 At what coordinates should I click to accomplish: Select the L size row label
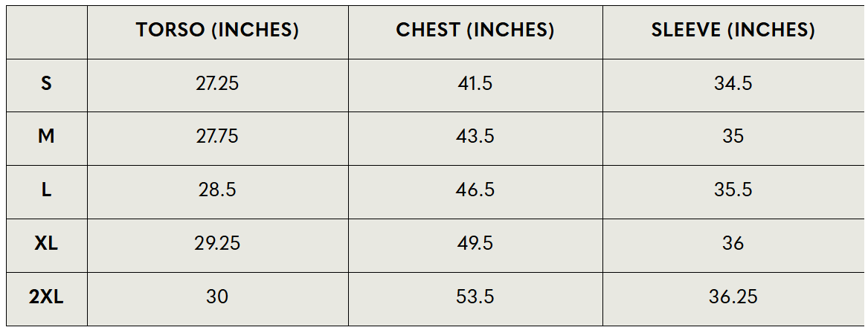point(46,190)
